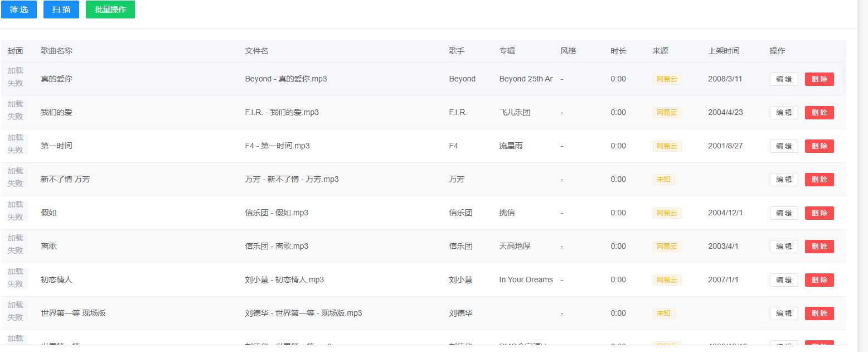
Task: Click the 歌曲名称 column header
Action: [x=56, y=51]
